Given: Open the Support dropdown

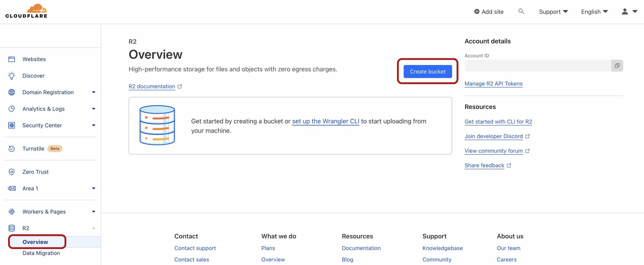Looking at the screenshot, I should (x=553, y=12).
